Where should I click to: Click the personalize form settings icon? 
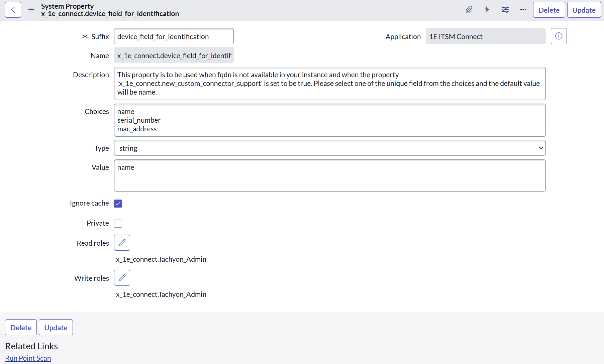click(505, 10)
